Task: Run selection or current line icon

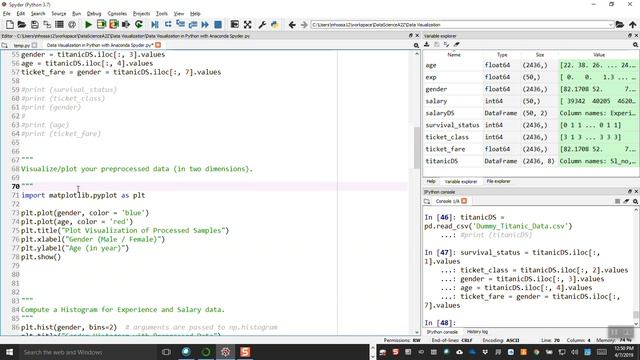Action: coord(126,24)
